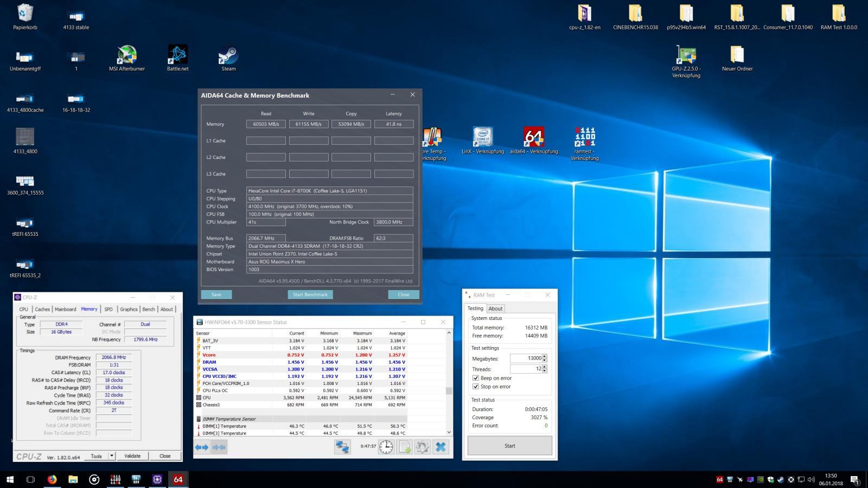Open MSI Afterburner desktop shortcut
The height and width of the screenshot is (488, 868).
tap(126, 55)
